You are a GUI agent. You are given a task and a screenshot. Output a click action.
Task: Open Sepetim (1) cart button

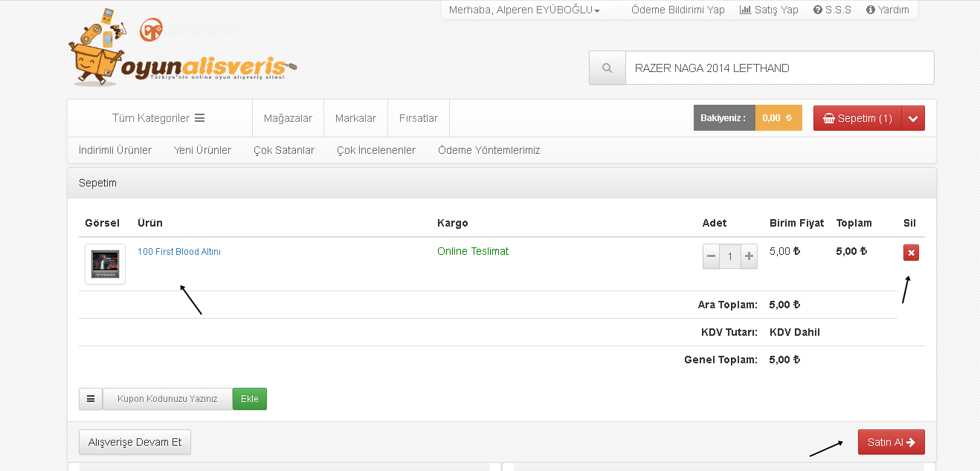857,118
